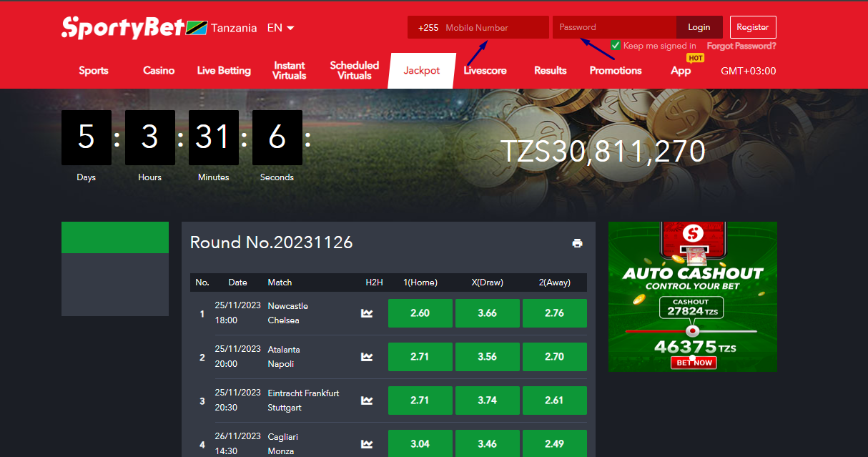Image resolution: width=868 pixels, height=457 pixels.
Task: Select the green sidebar tab block
Action: (x=115, y=237)
